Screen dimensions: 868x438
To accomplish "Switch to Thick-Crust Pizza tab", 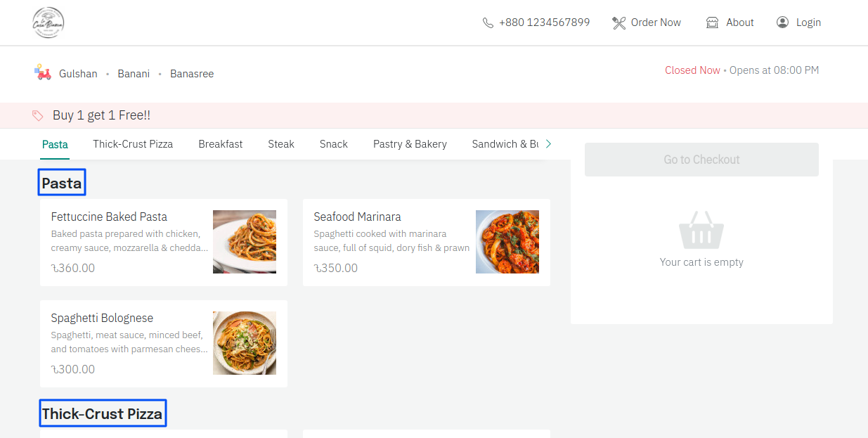I will pyautogui.click(x=133, y=143).
